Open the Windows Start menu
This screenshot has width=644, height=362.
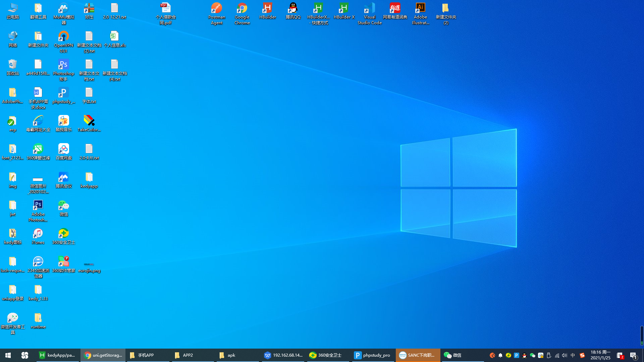[x=8, y=355]
